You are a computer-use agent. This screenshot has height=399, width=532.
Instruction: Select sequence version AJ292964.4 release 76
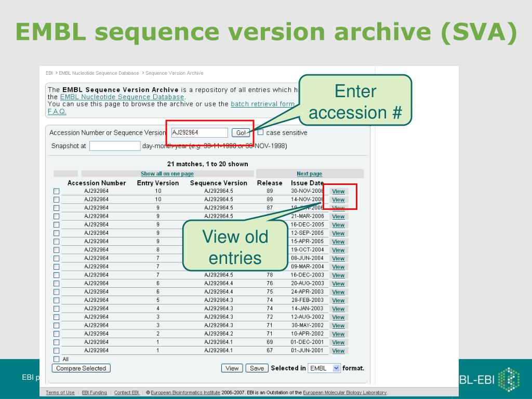coord(219,283)
